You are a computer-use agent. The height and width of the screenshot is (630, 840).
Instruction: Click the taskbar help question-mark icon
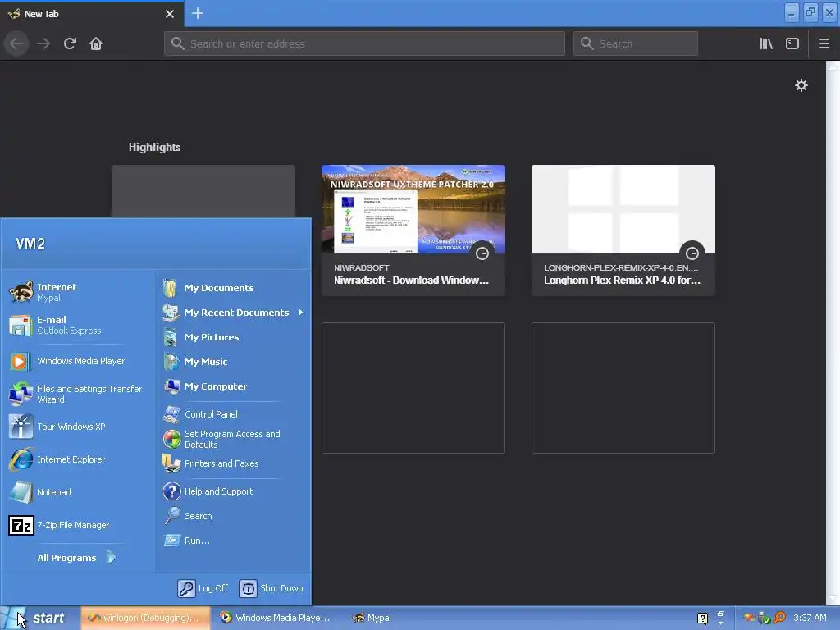[x=702, y=619]
